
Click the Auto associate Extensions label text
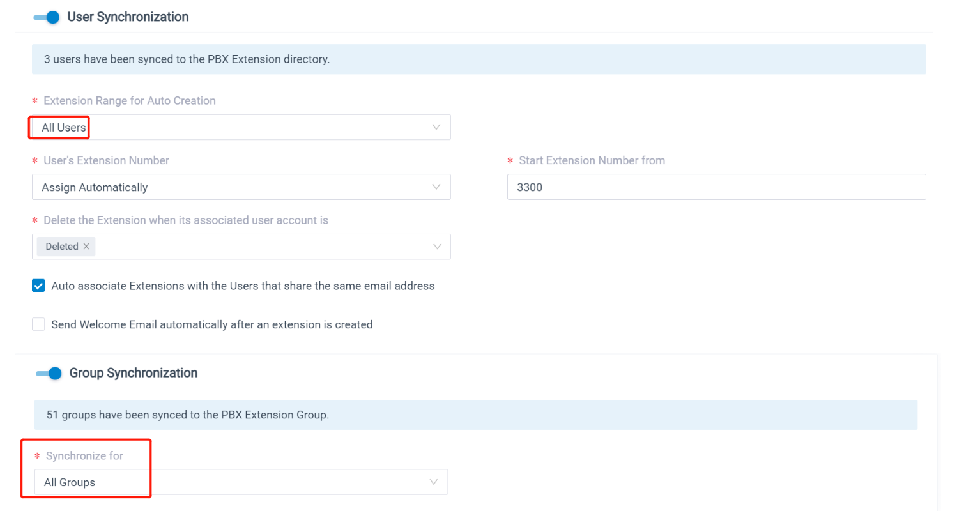(x=243, y=286)
